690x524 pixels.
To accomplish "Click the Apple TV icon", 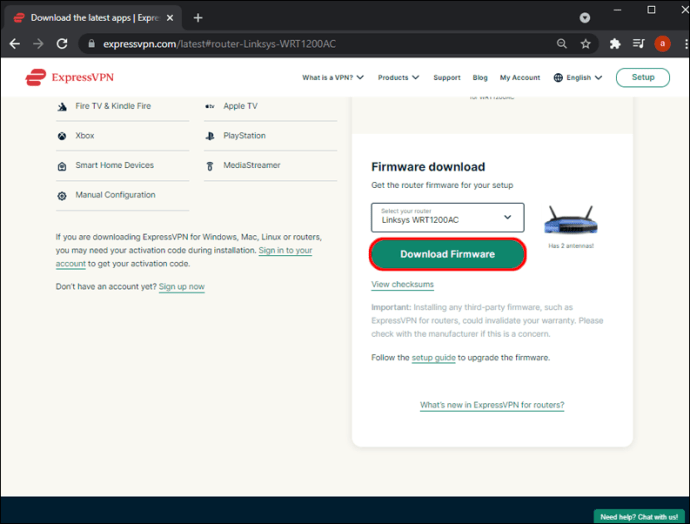I will [x=210, y=106].
